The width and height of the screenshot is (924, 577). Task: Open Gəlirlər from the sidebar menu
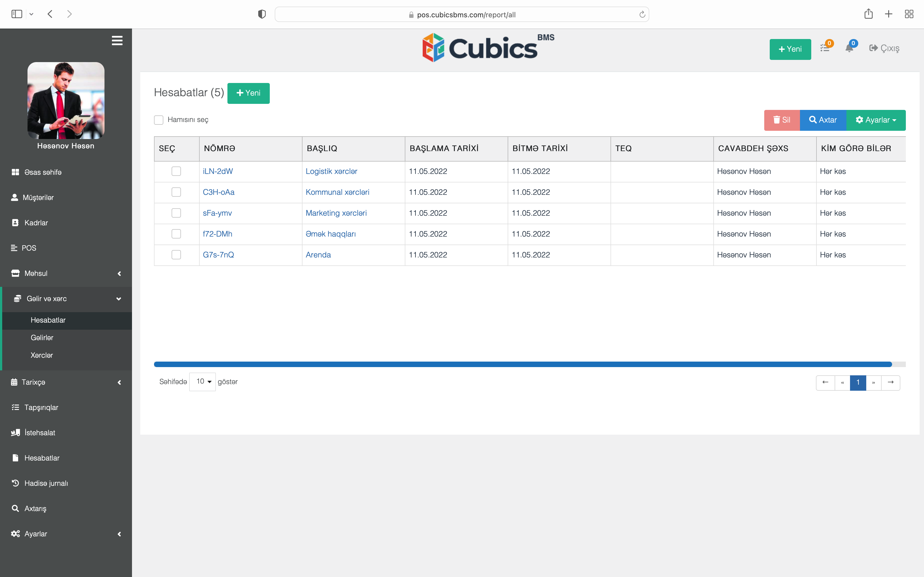point(42,338)
